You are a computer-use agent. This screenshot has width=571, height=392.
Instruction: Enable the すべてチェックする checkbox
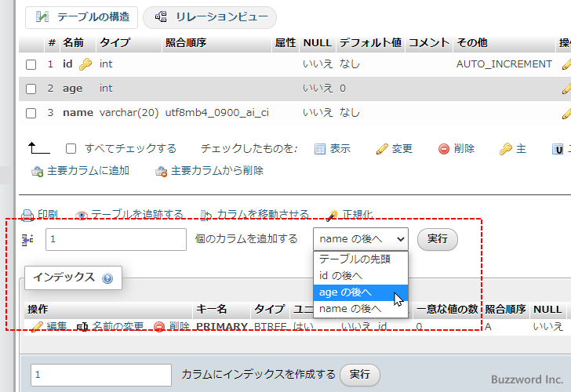71,149
